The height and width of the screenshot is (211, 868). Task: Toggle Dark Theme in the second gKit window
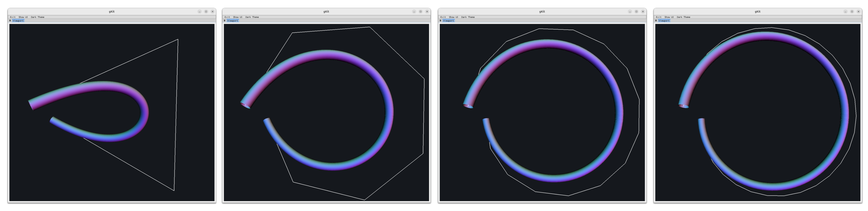[252, 17]
